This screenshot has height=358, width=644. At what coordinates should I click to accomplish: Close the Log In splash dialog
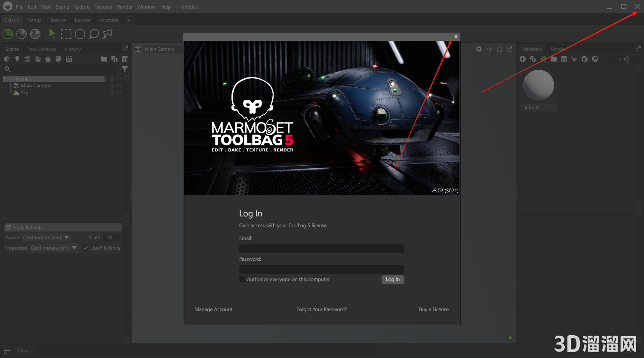tap(456, 37)
